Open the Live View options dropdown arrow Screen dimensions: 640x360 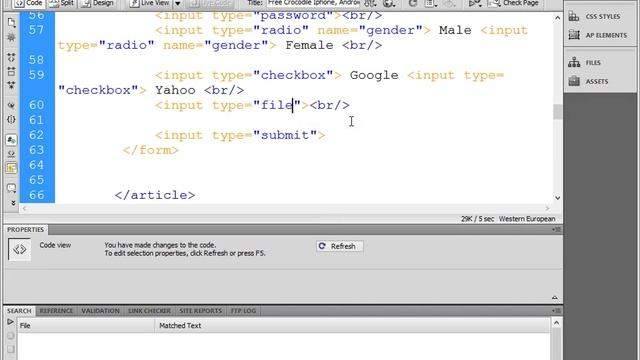[178, 3]
